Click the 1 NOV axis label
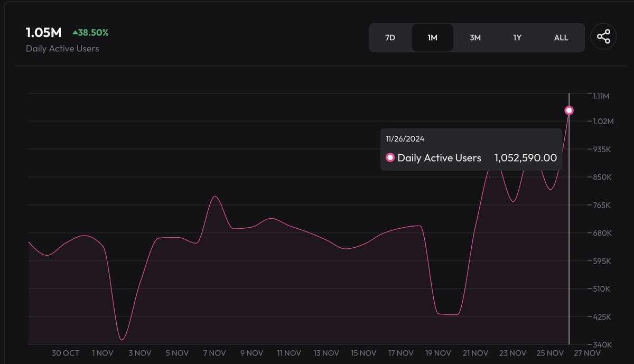This screenshot has height=364, width=634. pos(102,353)
